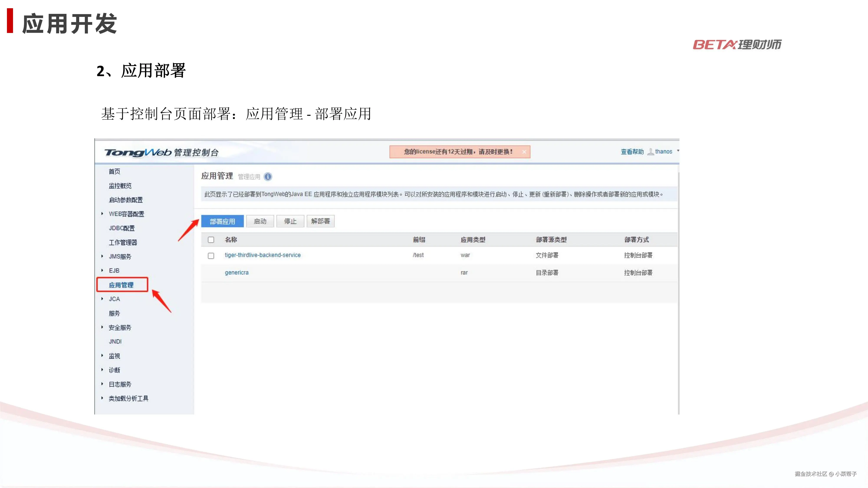Expand the JMS服务 sidebar node

point(102,256)
